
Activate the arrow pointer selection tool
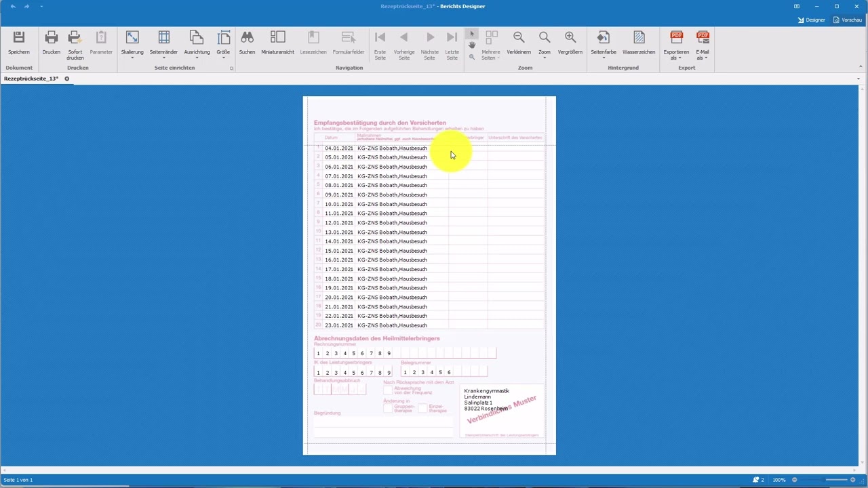[x=472, y=34]
